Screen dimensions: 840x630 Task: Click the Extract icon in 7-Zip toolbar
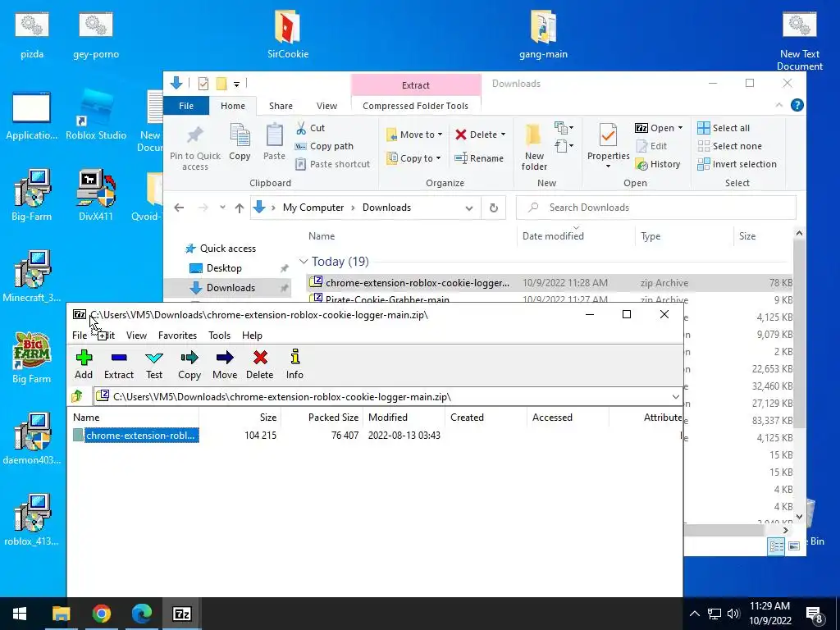click(x=119, y=364)
